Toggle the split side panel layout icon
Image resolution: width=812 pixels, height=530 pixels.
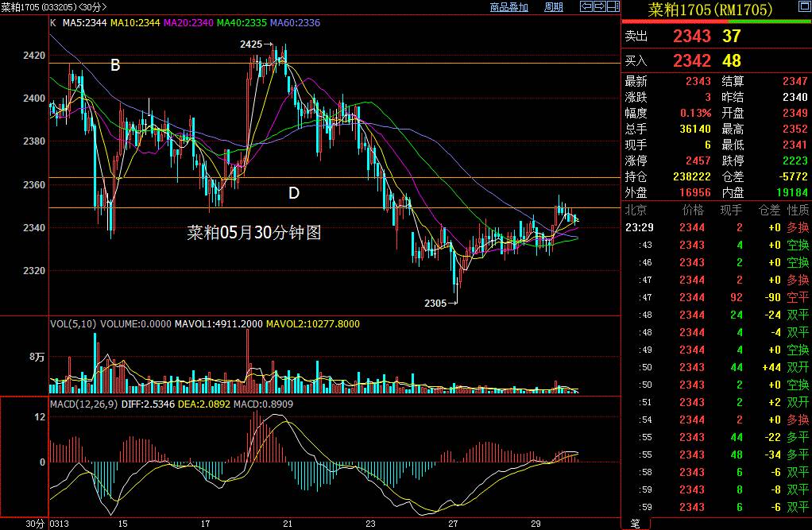point(613,6)
